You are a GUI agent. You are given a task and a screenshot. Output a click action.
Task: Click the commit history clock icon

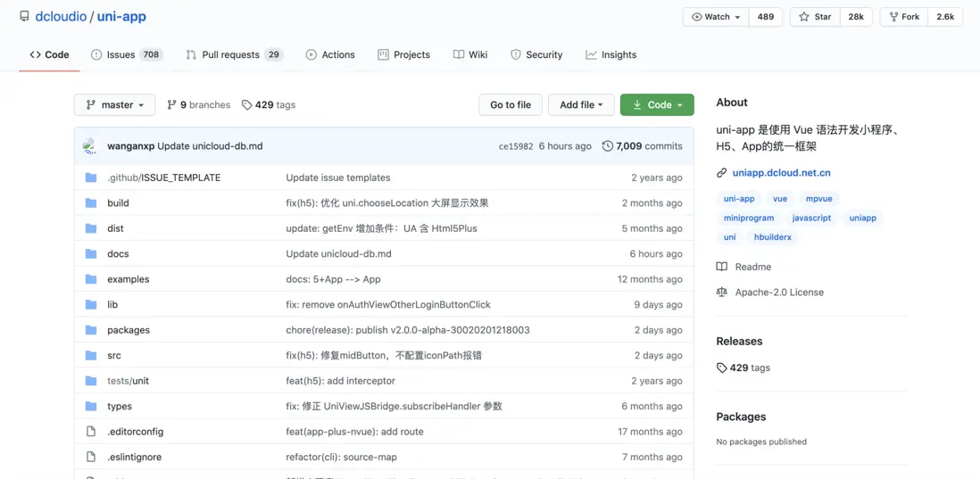click(x=607, y=146)
